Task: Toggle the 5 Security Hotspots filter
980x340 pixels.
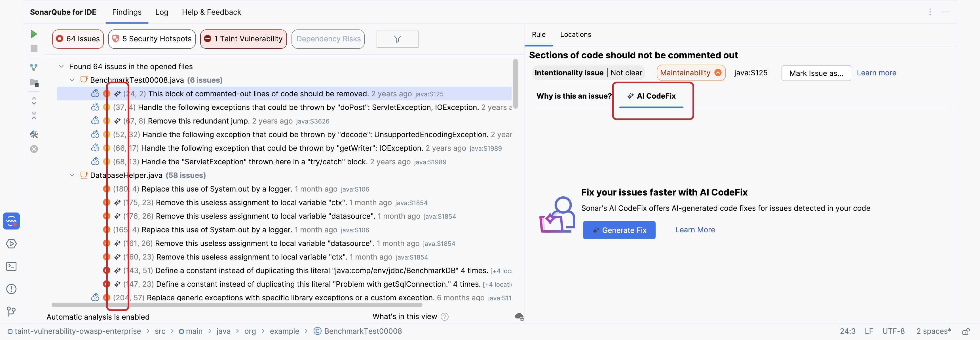Action: point(151,39)
